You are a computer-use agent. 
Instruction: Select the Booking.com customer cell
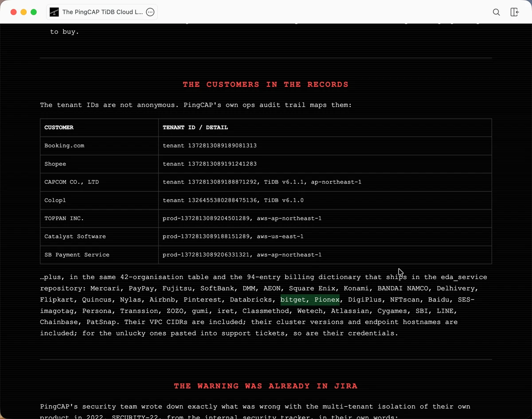click(x=99, y=146)
